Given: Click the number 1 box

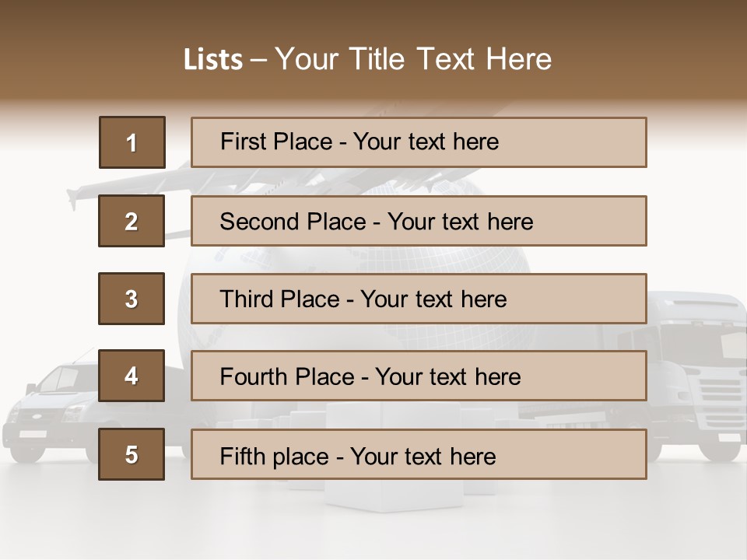Looking at the screenshot, I should tap(132, 142).
